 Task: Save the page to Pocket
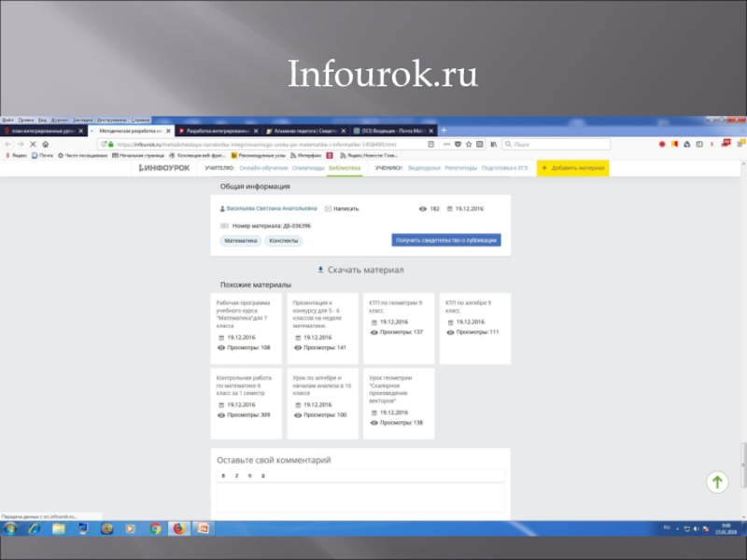(458, 144)
